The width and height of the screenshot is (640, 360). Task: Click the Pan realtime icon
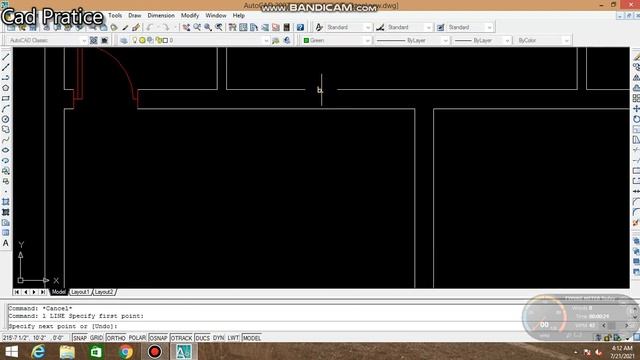186,27
